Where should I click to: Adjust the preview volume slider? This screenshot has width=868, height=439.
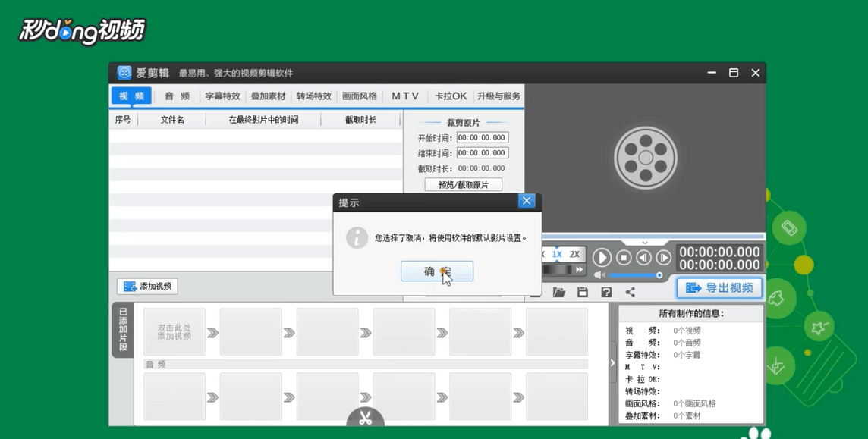[636, 274]
